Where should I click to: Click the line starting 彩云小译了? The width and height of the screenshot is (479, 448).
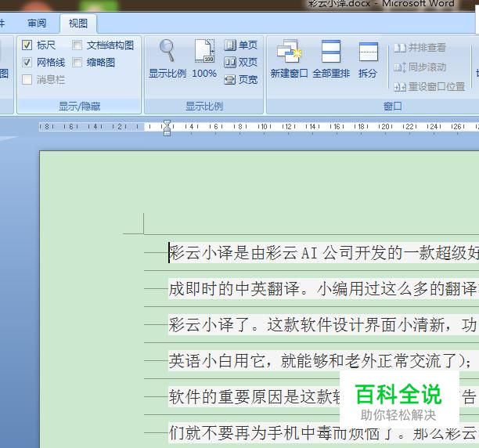[323, 324]
